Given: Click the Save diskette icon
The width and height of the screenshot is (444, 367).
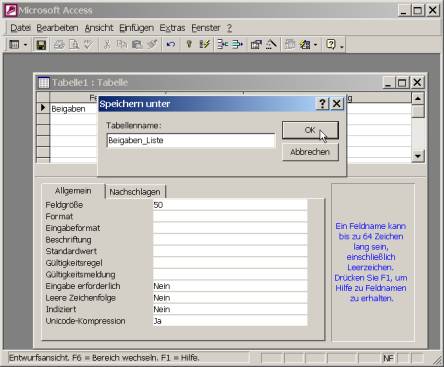Looking at the screenshot, I should pyautogui.click(x=41, y=45).
